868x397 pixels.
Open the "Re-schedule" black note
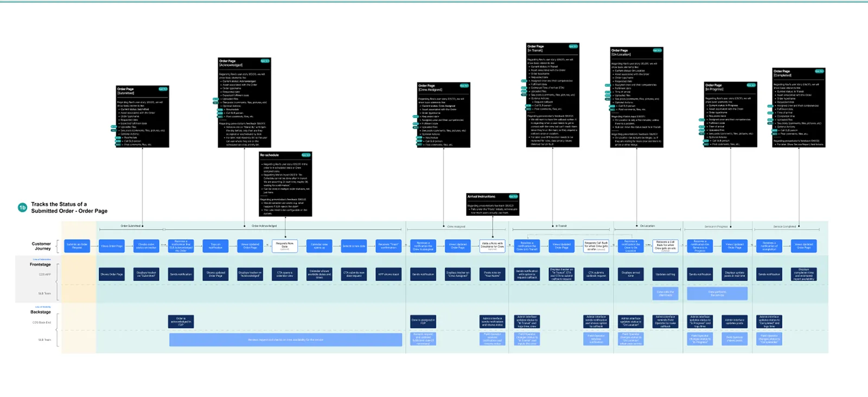[x=285, y=184]
